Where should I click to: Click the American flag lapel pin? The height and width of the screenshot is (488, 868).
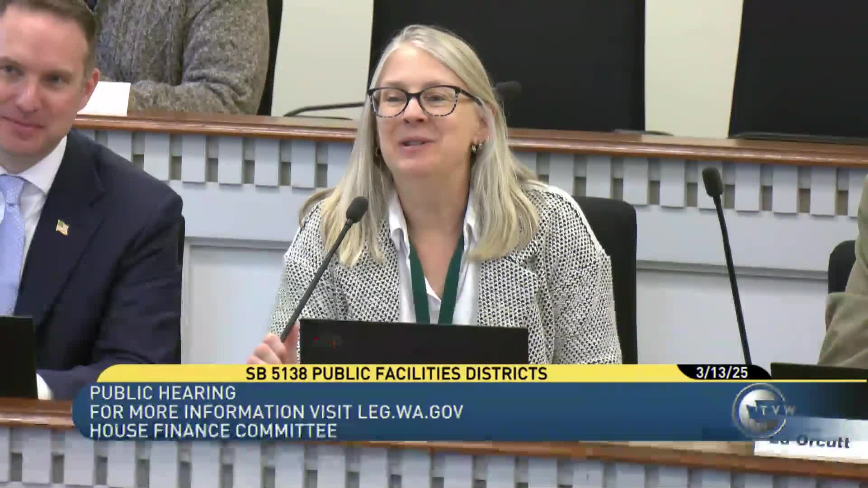pos(62,227)
